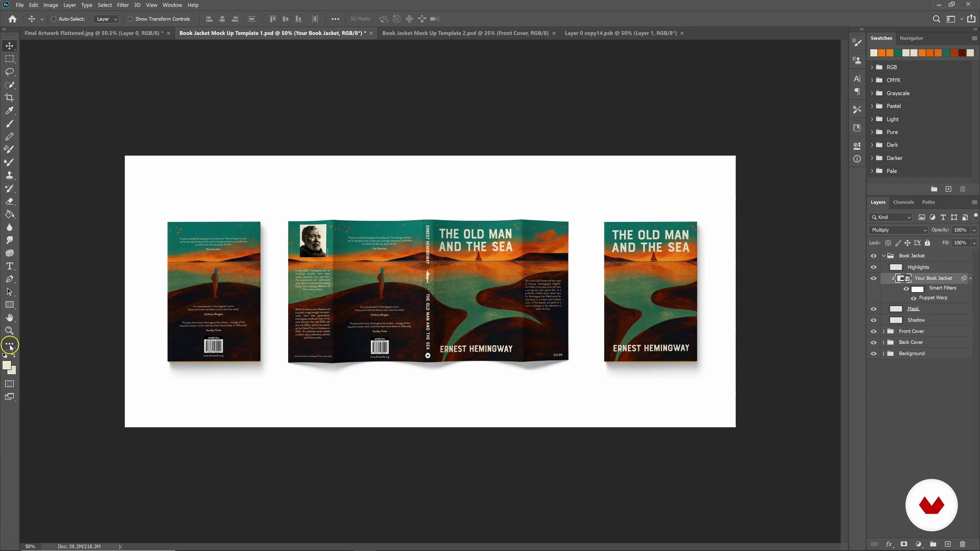Hide the Shadow layer
This screenshot has height=551, width=980.
coord(874,320)
